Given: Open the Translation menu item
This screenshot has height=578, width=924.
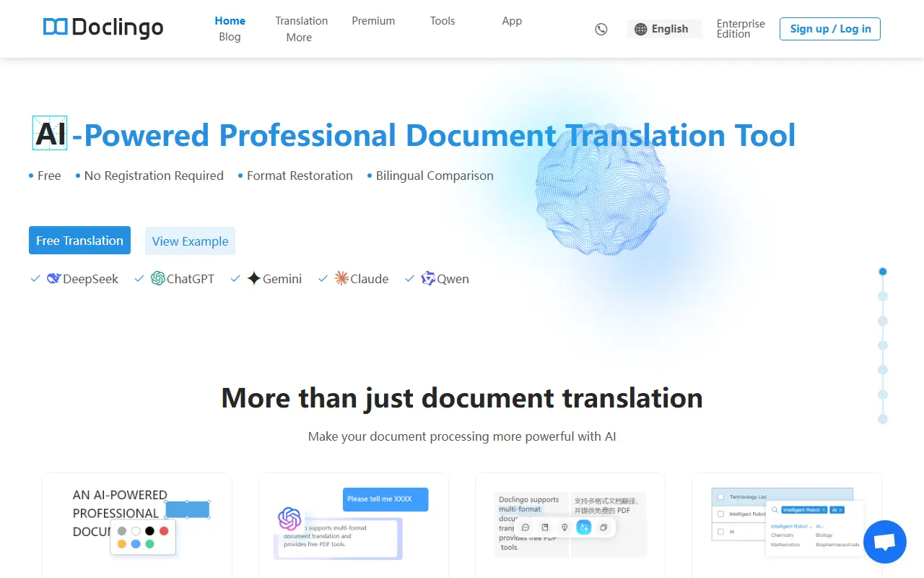Looking at the screenshot, I should [302, 21].
